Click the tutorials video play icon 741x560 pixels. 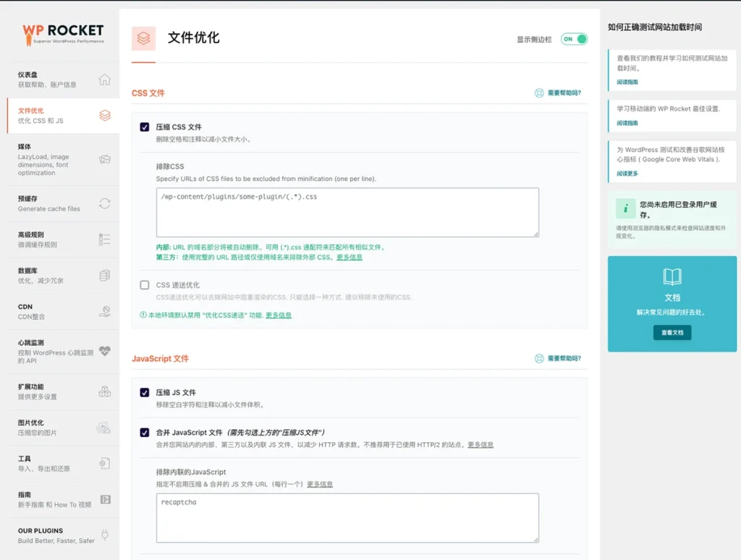click(x=105, y=499)
